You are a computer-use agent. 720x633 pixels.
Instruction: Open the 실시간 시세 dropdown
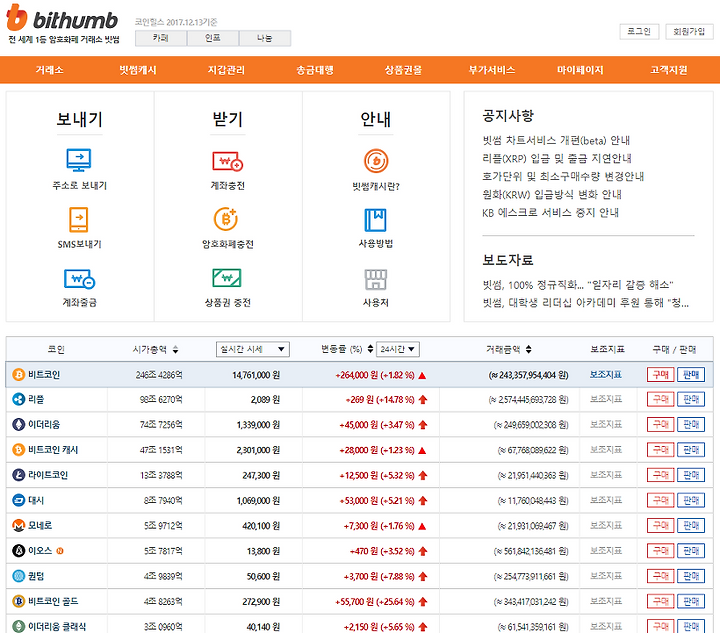(x=253, y=349)
